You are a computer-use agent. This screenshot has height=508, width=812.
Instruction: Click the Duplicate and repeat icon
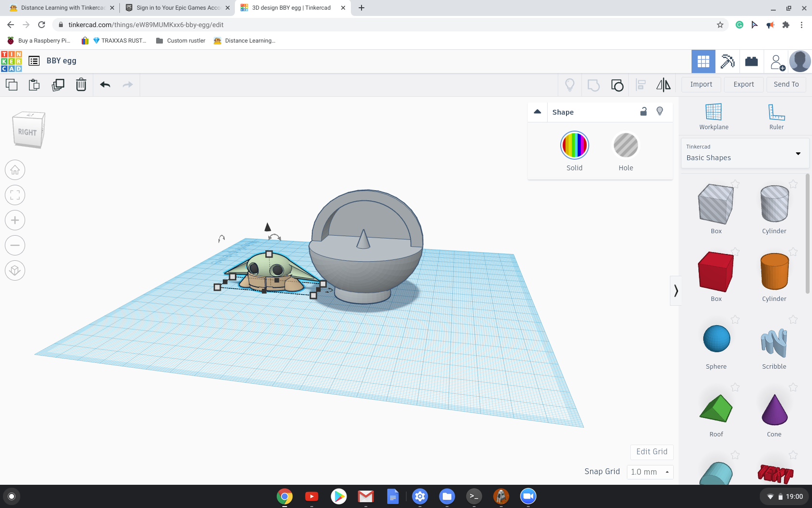(58, 85)
